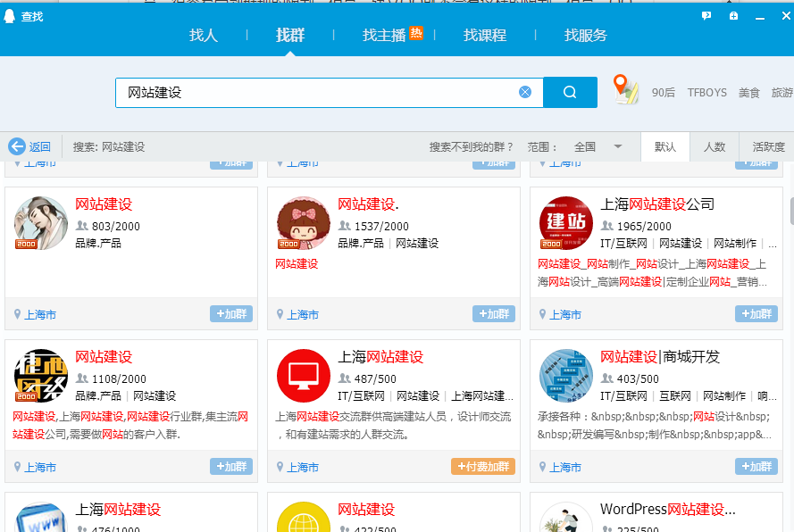The image size is (794, 532).
Task: Click 上海市 location of 1537/2000 group
Action: pyautogui.click(x=303, y=315)
